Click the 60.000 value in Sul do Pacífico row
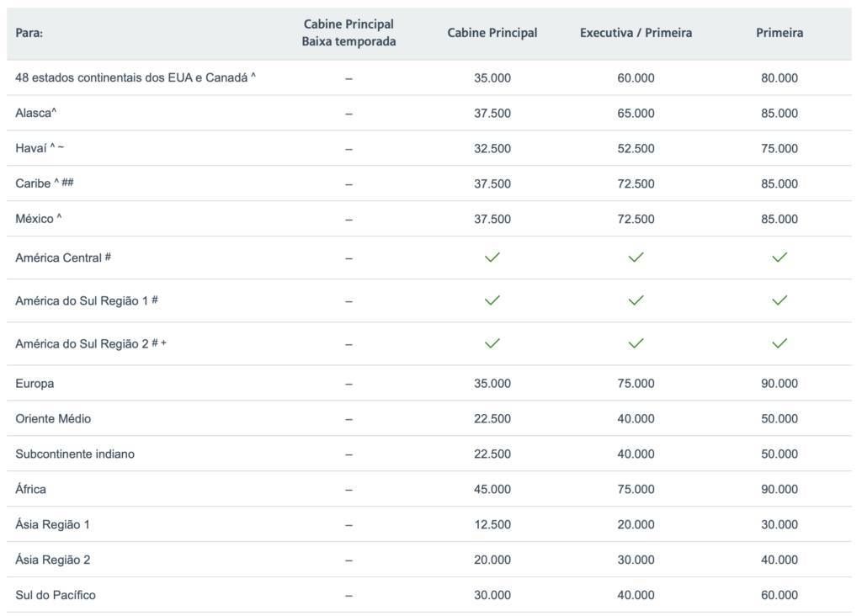Image resolution: width=862 pixels, height=616 pixels. point(779,595)
